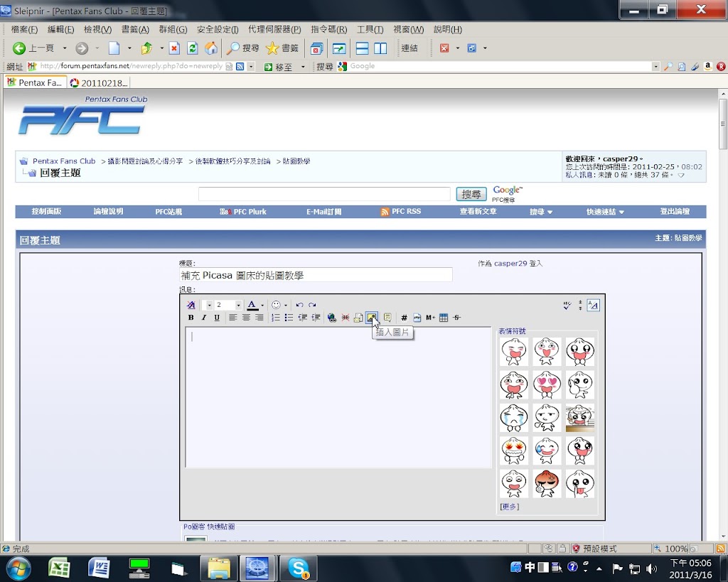
Task: Align text right in editor
Action: tap(259, 318)
